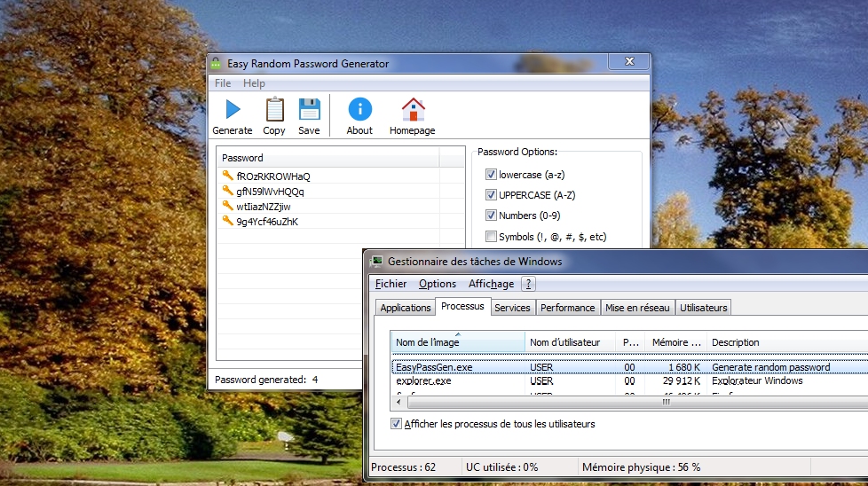Image resolution: width=868 pixels, height=486 pixels.
Task: Select the password gfN59lWvHQQq
Action: click(x=270, y=192)
